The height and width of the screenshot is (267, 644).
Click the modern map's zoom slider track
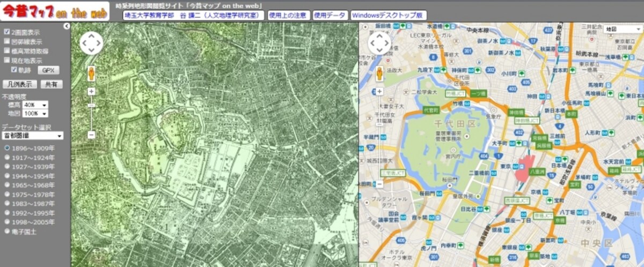[x=380, y=138]
